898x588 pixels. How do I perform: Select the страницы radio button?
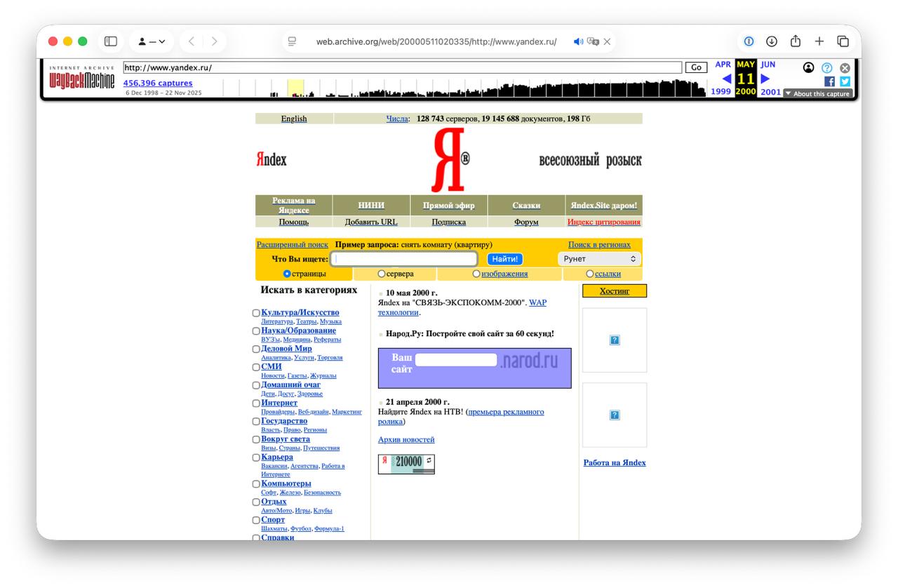point(287,274)
